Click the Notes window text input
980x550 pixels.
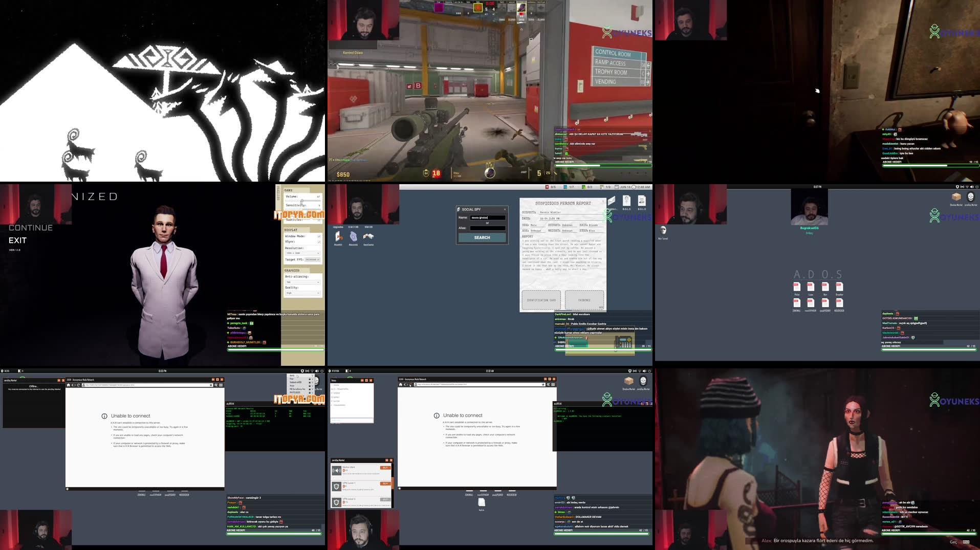click(351, 421)
